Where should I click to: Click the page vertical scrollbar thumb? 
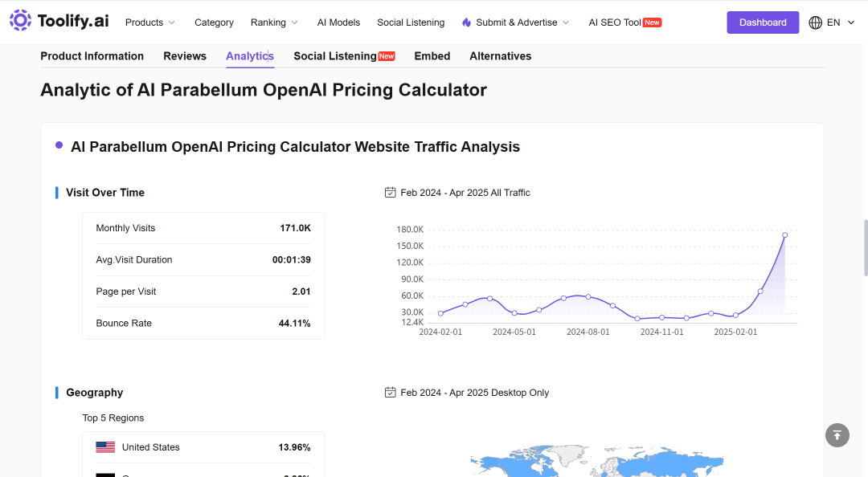[x=866, y=247]
